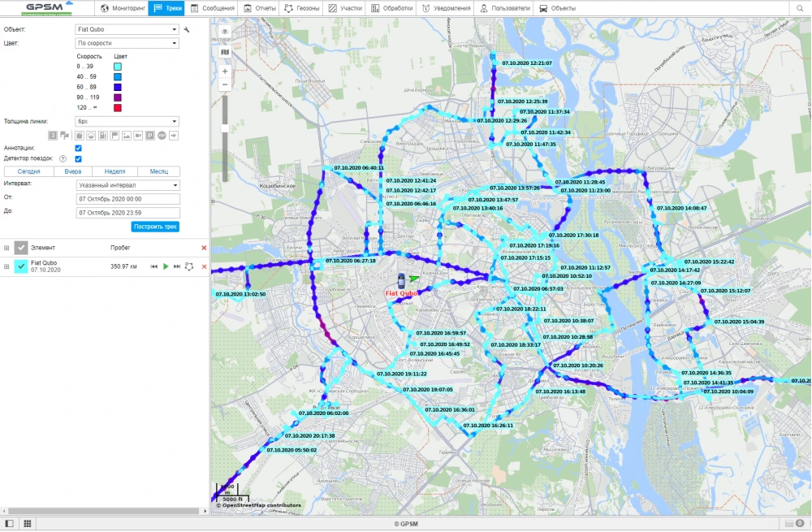Open the Толщина линии dropdown
Image resolution: width=812 pixels, height=532 pixels.
pyautogui.click(x=127, y=121)
